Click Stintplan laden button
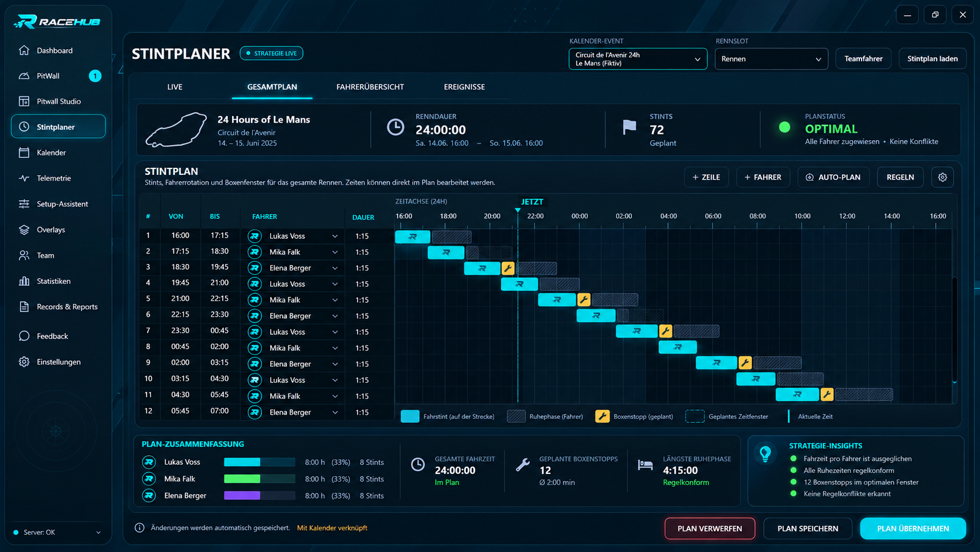Image resolution: width=980 pixels, height=552 pixels. coord(933,59)
